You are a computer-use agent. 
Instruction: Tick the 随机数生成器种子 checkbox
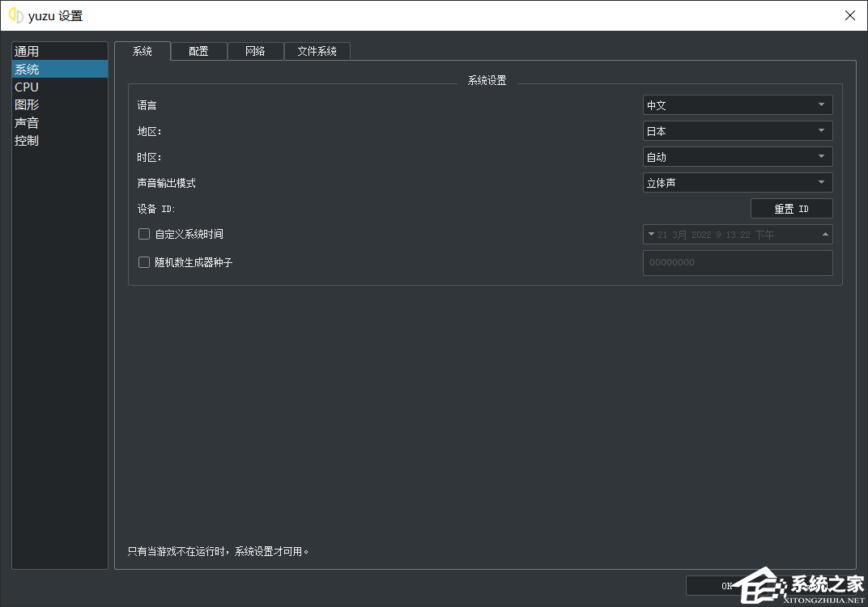point(144,262)
